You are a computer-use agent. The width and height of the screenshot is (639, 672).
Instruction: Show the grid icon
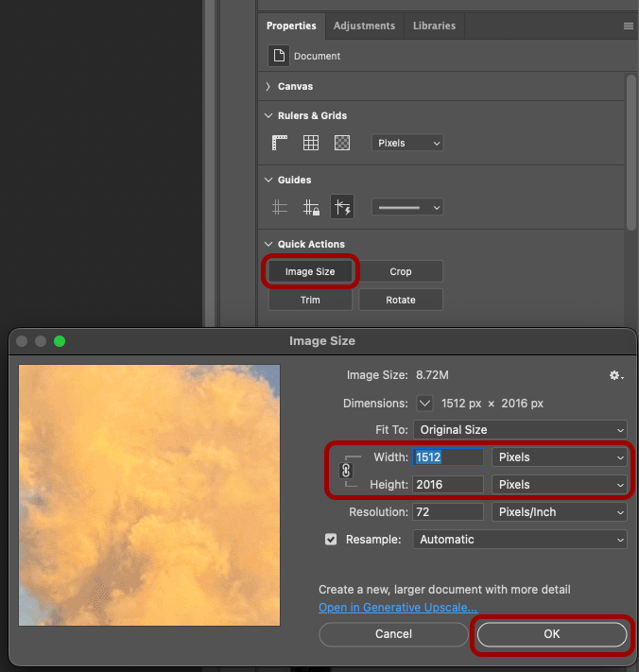pos(311,144)
